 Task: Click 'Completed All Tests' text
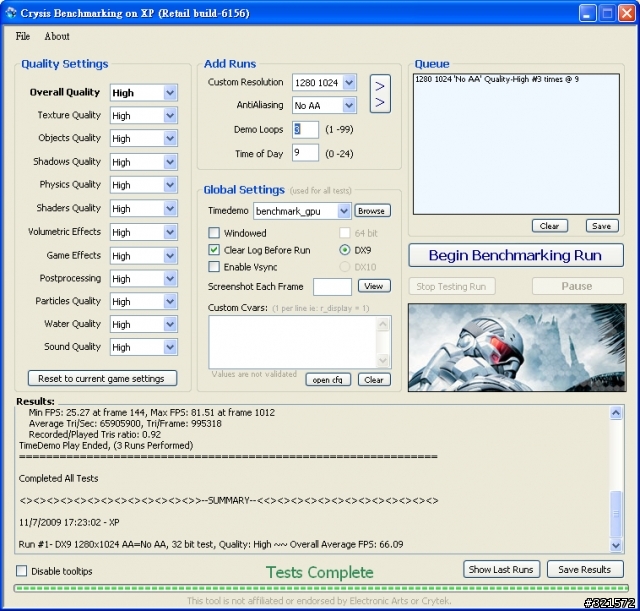click(x=58, y=478)
